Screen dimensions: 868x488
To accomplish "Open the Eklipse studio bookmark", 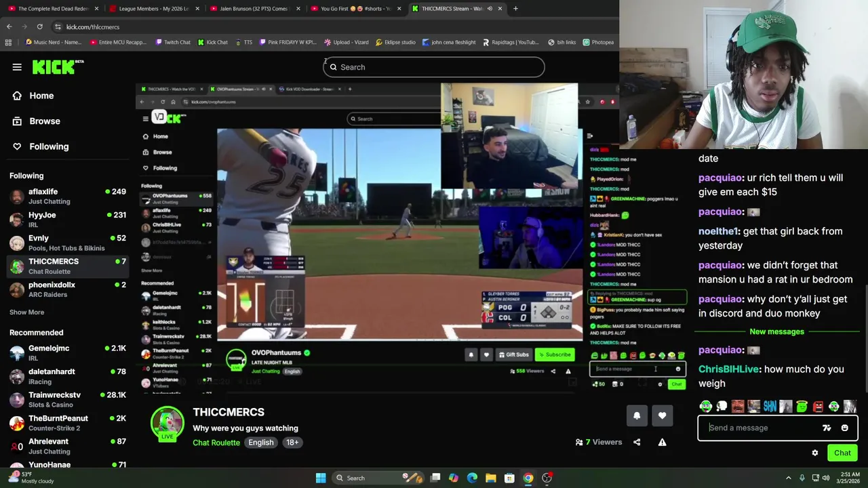I will click(395, 42).
